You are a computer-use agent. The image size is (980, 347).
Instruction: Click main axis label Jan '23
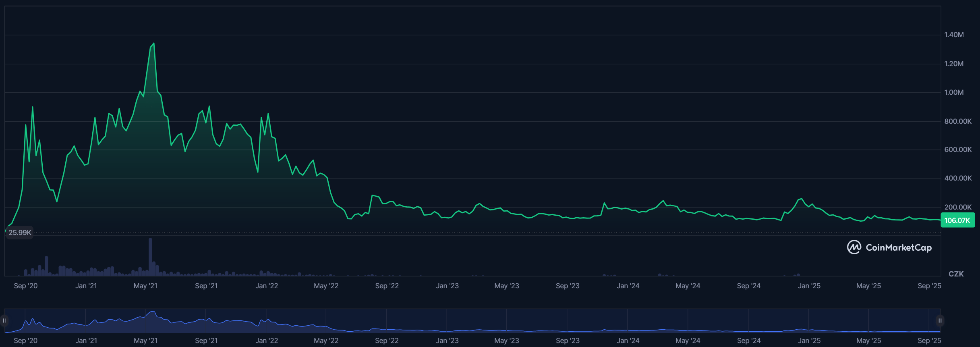(447, 286)
